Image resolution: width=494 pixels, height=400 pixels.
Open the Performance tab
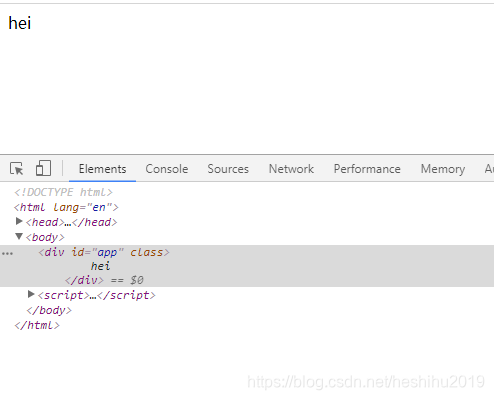[x=367, y=169]
